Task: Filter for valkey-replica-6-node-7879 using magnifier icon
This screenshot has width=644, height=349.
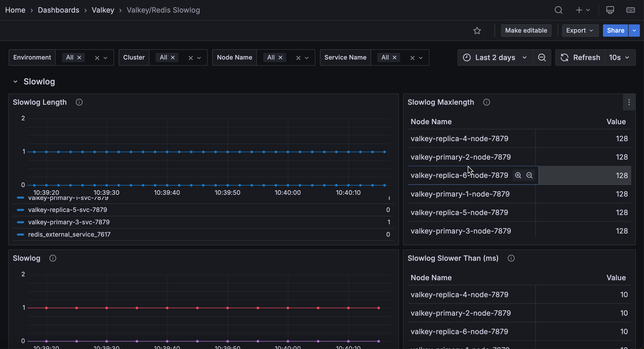Action: [x=518, y=175]
